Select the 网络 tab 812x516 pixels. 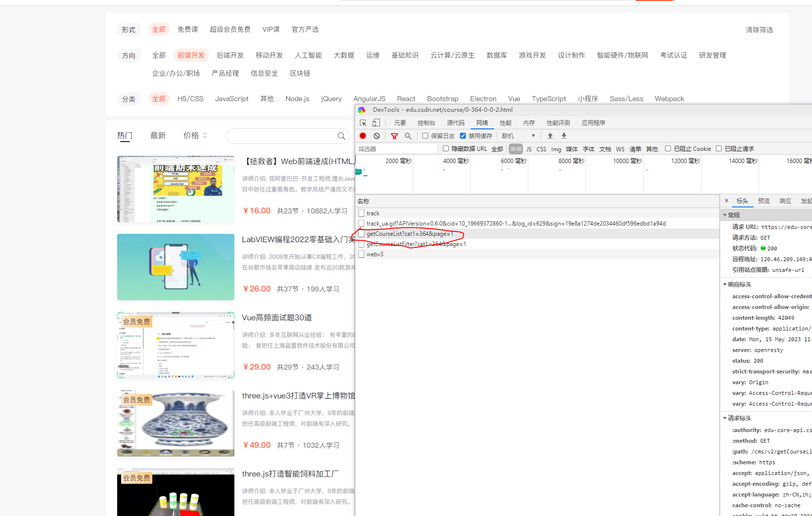(x=482, y=123)
